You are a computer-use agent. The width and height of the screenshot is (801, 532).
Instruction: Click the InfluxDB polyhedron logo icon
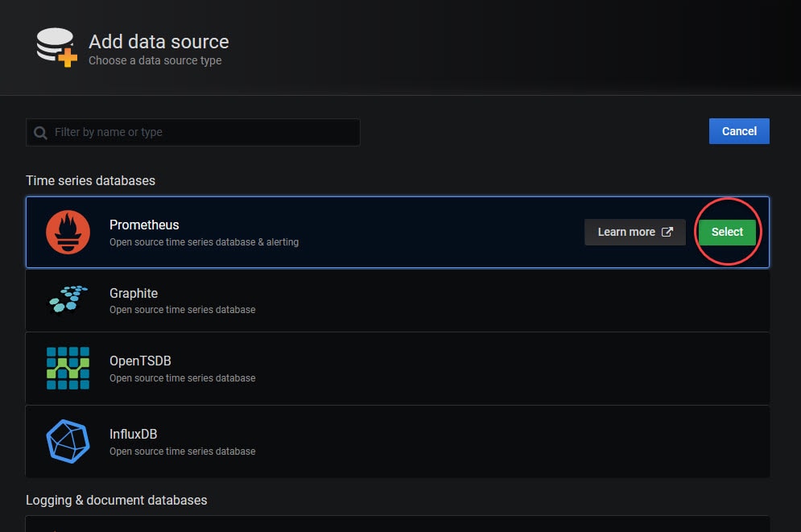click(68, 441)
